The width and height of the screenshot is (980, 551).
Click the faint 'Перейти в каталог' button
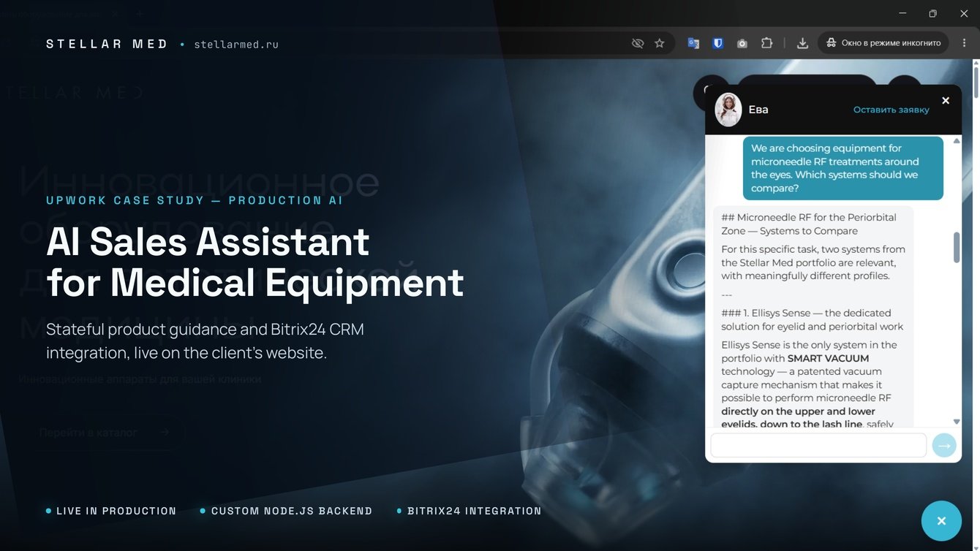pyautogui.click(x=102, y=433)
